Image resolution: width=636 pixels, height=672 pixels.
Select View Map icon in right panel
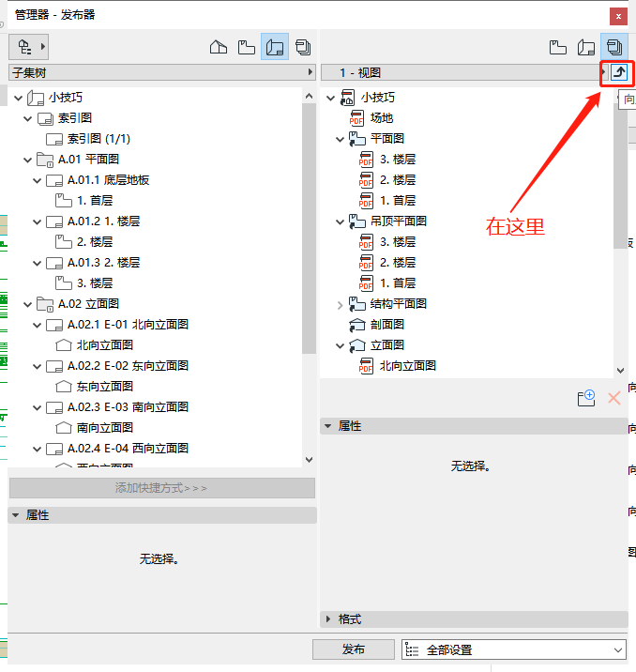[558, 47]
